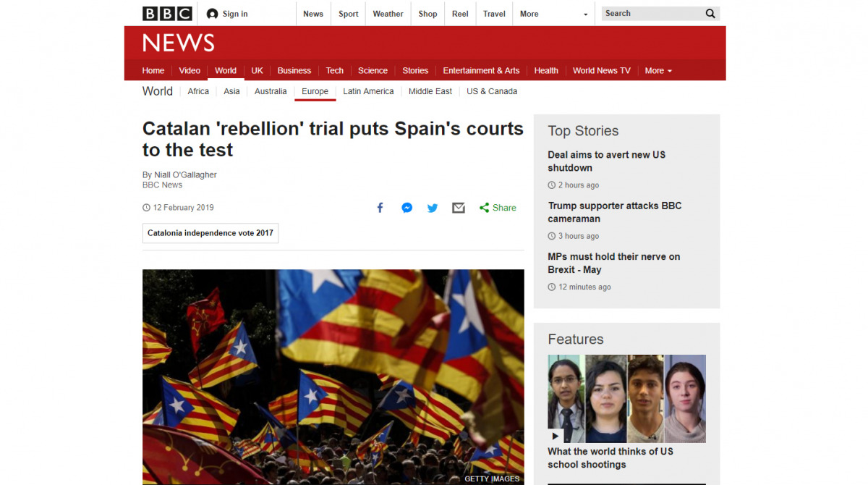Play the school shootings video
The height and width of the screenshot is (485, 868).
pyautogui.click(x=556, y=436)
